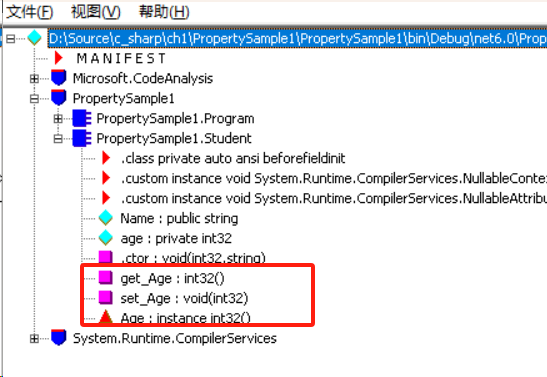Select the .class private auto ansi beforefieldinit item

click(x=233, y=158)
